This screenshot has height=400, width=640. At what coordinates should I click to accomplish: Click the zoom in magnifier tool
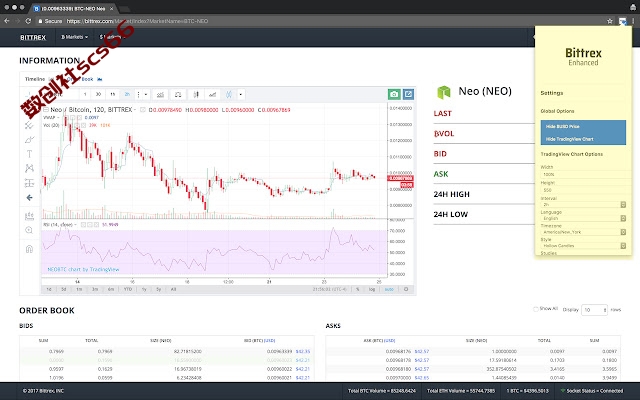click(x=29, y=230)
